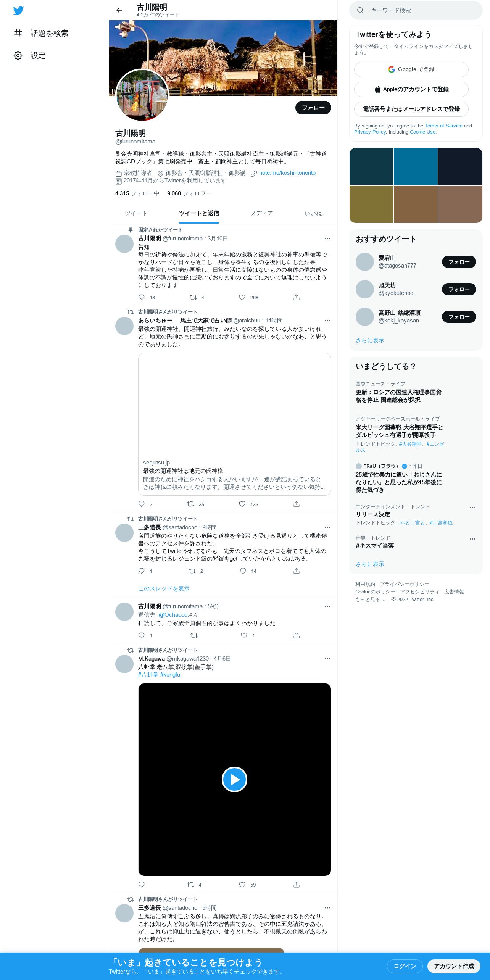Image resolution: width=490 pixels, height=980 pixels.
Task: Open more options on 五鬼法 tweet
Action: pyautogui.click(x=327, y=908)
